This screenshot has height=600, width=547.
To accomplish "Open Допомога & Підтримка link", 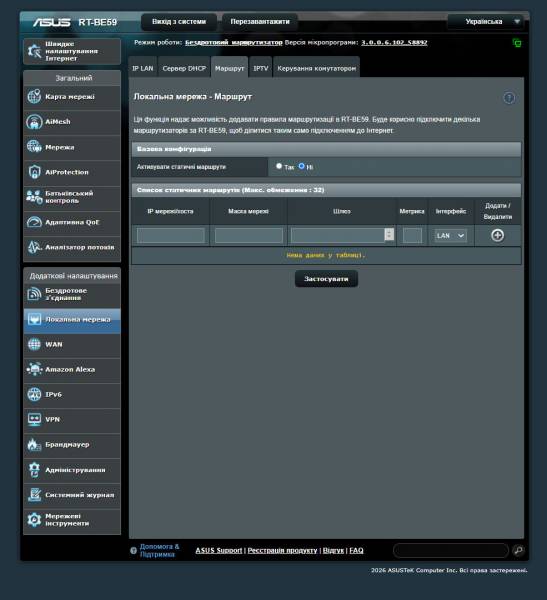I will [159, 550].
